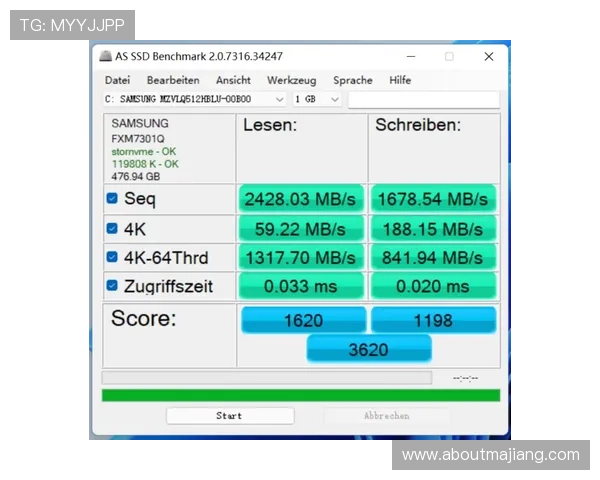The image size is (600, 480).
Task: Toggle the 4K-64Thrd test checkbox
Action: pos(112,257)
